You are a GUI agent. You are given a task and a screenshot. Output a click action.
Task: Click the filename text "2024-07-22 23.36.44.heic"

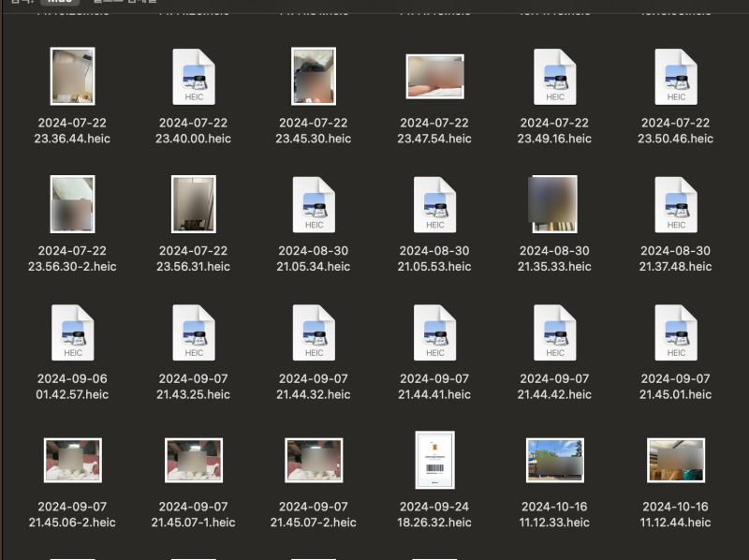coord(72,130)
